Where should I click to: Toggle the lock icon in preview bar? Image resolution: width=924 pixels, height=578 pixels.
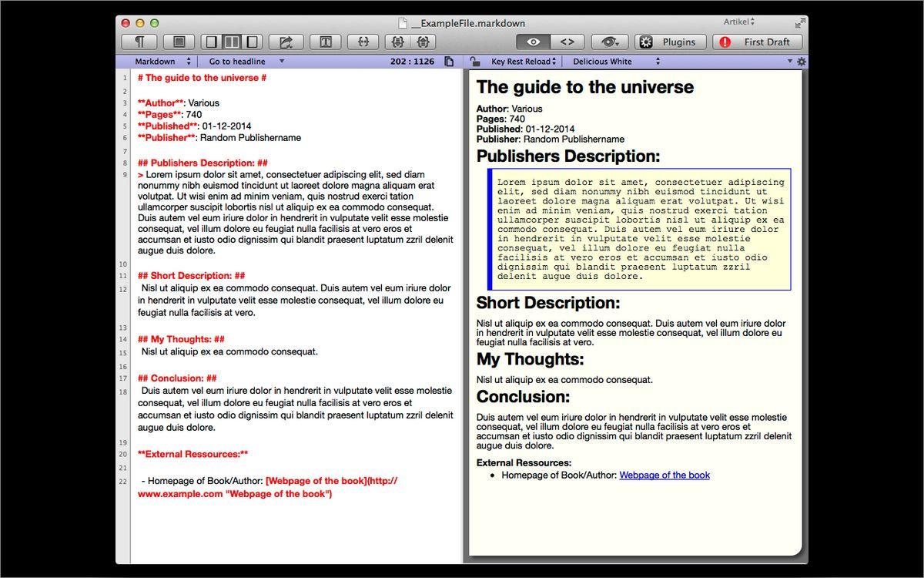pos(474,62)
